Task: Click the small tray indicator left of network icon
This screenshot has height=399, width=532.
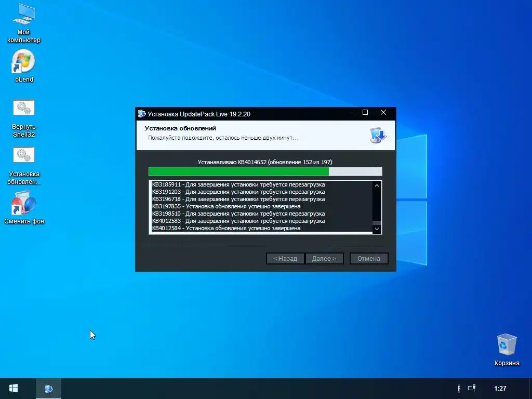Action: click(459, 389)
